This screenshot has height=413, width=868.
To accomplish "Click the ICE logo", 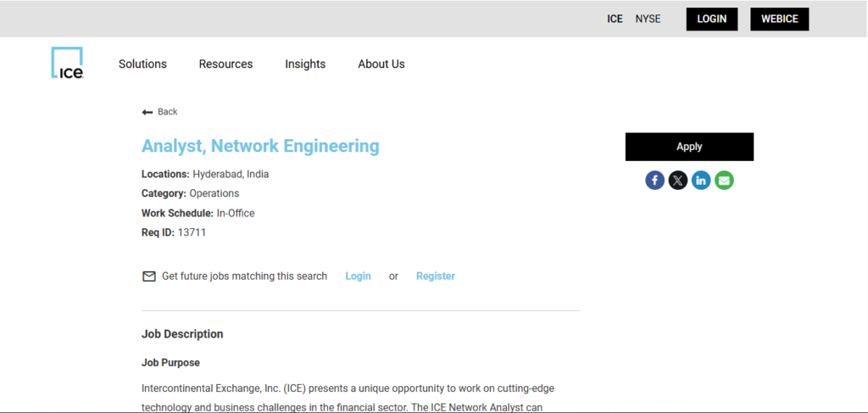I will coord(67,63).
